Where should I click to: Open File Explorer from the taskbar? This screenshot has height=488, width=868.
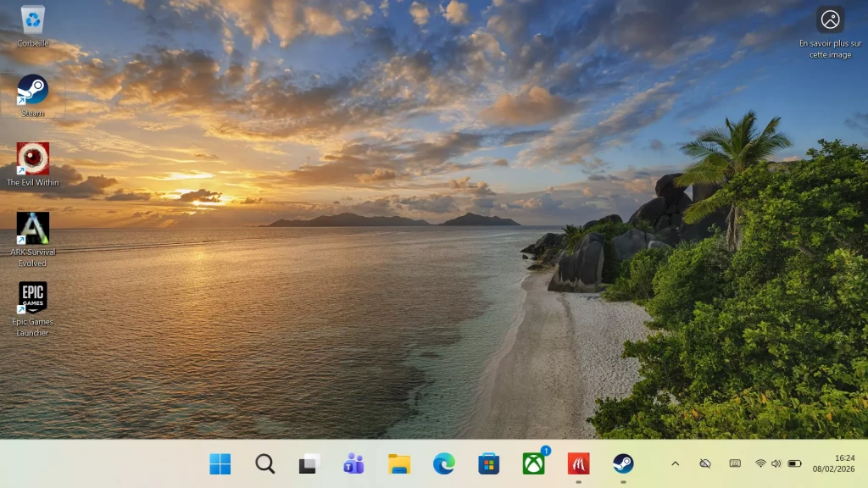pyautogui.click(x=399, y=463)
